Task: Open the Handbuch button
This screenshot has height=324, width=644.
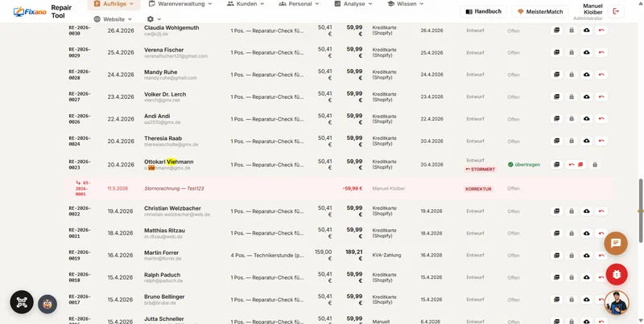Action: point(484,11)
